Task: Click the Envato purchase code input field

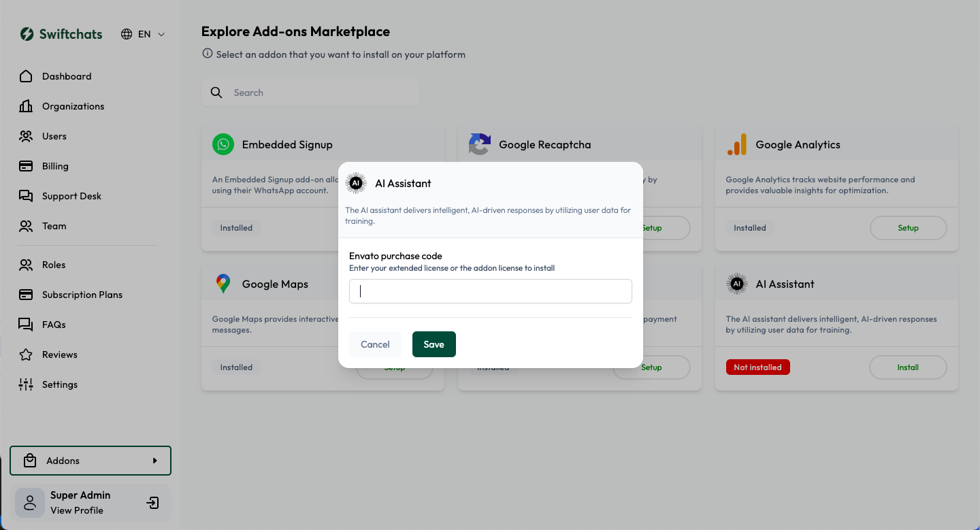Action: (x=490, y=291)
